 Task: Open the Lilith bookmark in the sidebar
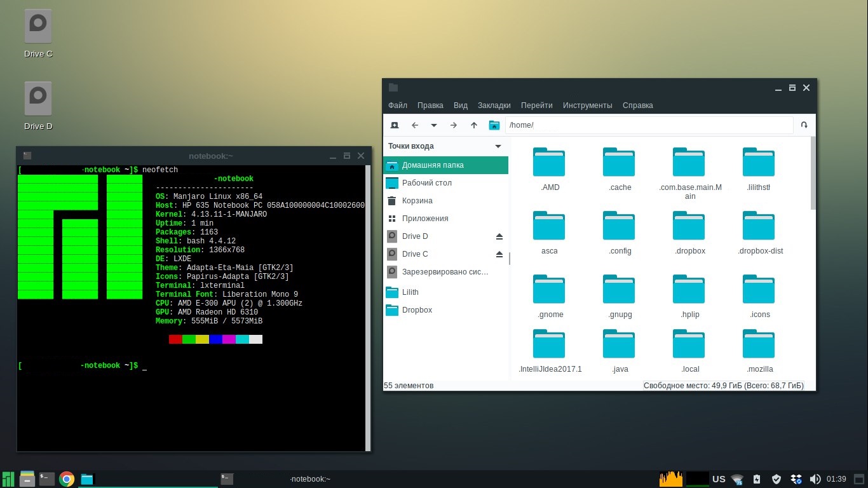[x=445, y=292]
